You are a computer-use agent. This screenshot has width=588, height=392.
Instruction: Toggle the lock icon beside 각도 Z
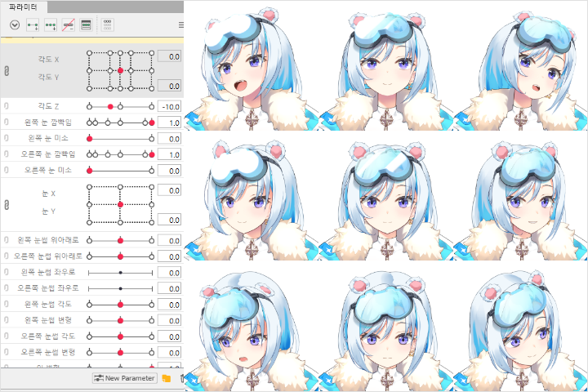(x=7, y=106)
